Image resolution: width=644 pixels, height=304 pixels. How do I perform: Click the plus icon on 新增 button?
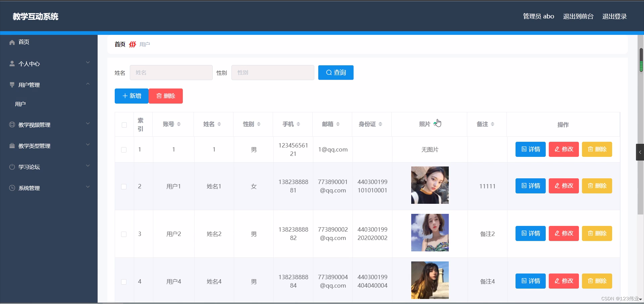[x=124, y=96]
